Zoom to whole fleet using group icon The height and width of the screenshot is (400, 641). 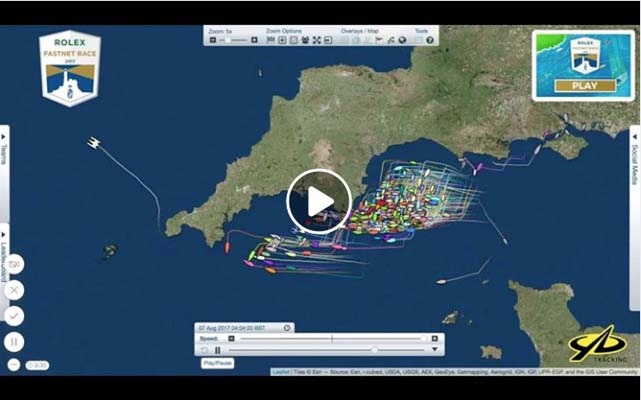304,40
